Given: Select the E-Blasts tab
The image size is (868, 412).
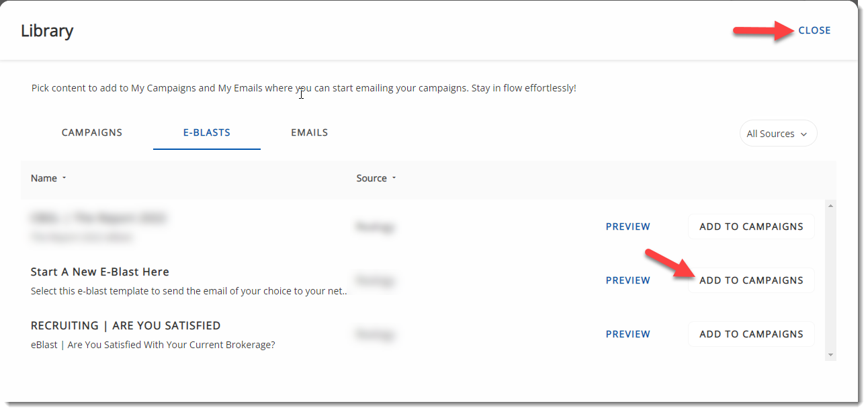Looking at the screenshot, I should [207, 132].
